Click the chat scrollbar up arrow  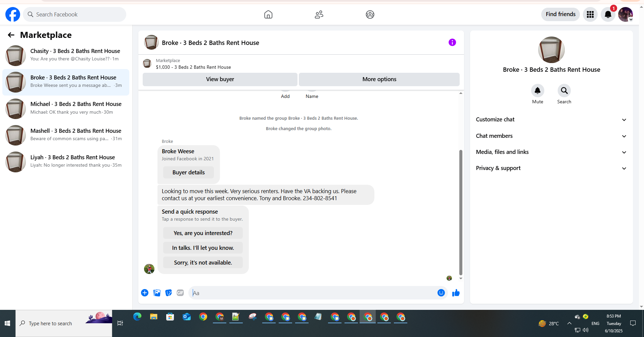point(461,93)
